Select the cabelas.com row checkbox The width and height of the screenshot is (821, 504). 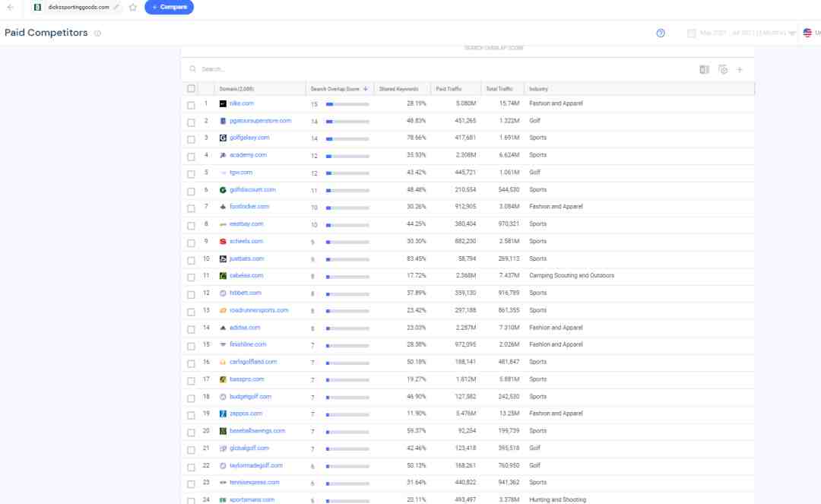coord(191,277)
